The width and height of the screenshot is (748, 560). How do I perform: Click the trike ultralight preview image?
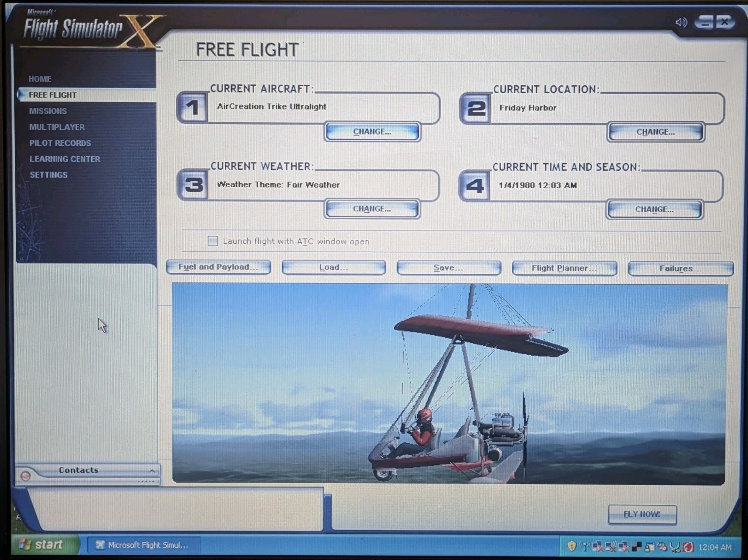pos(448,384)
